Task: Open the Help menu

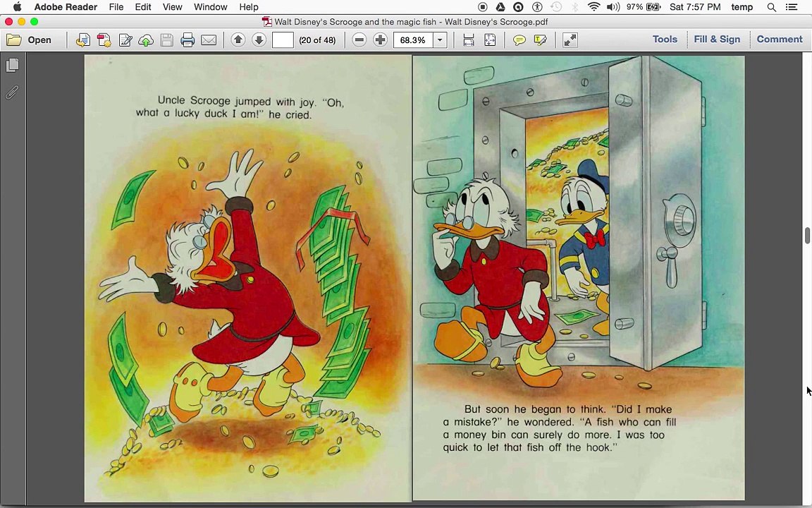Action: pyautogui.click(x=249, y=7)
